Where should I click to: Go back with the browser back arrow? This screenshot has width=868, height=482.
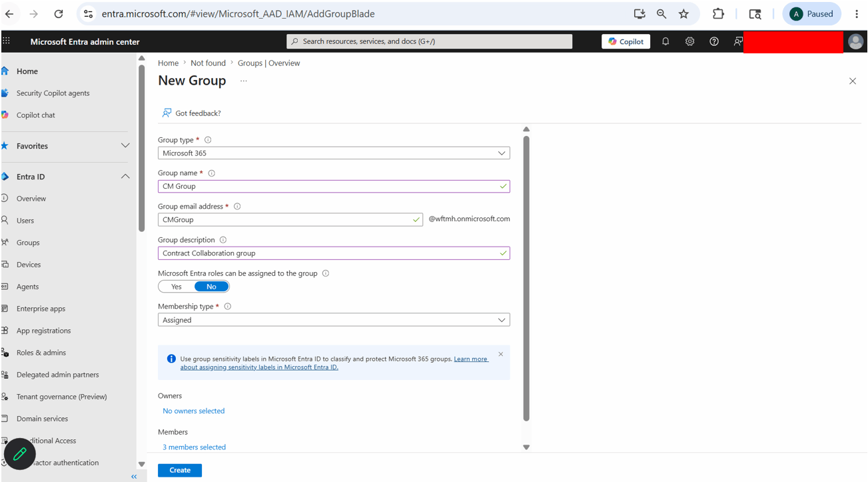pyautogui.click(x=9, y=14)
